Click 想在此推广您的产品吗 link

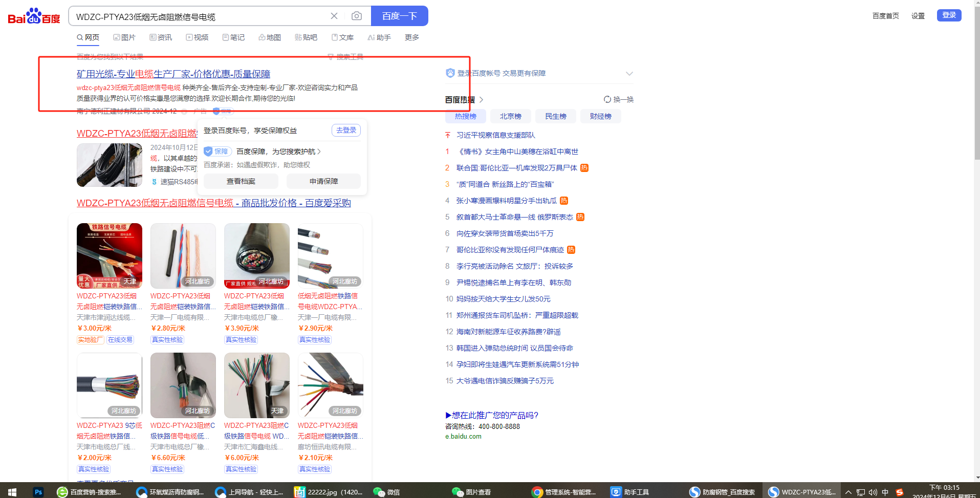492,415
